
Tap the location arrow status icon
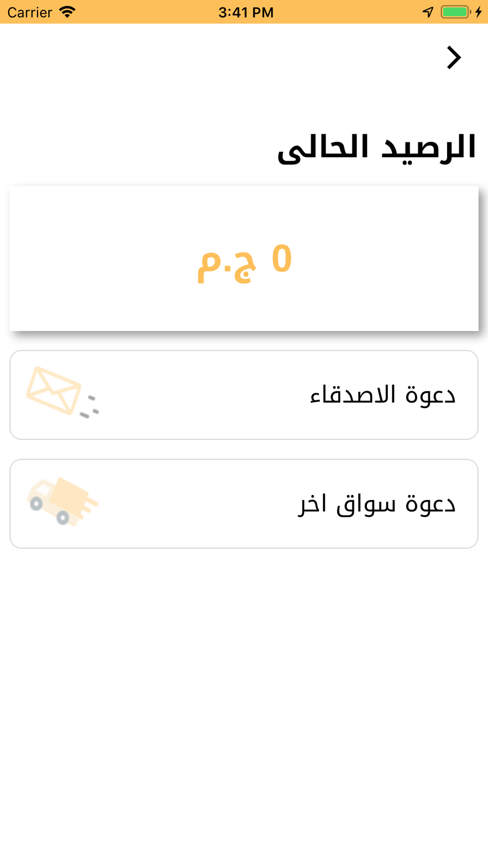(x=428, y=12)
